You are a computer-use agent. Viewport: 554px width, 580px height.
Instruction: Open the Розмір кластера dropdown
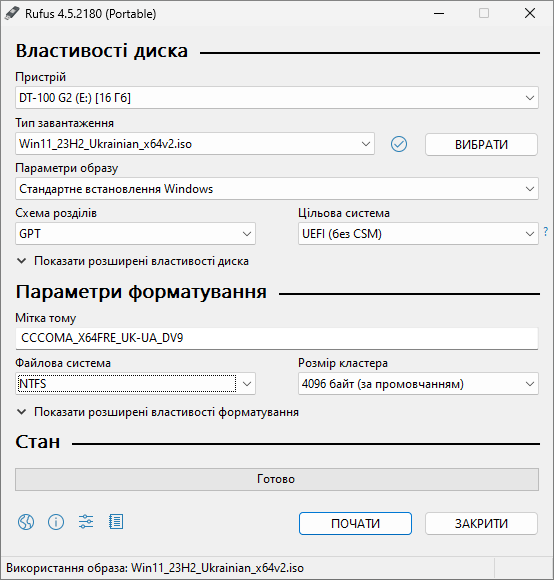click(418, 384)
